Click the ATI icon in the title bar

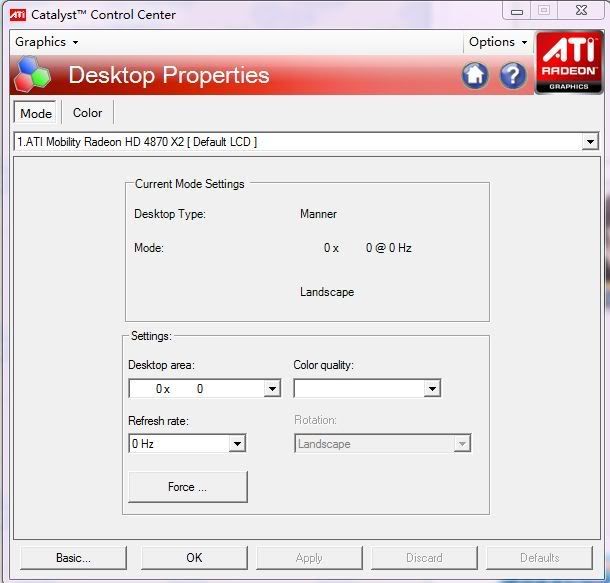pyautogui.click(x=18, y=15)
